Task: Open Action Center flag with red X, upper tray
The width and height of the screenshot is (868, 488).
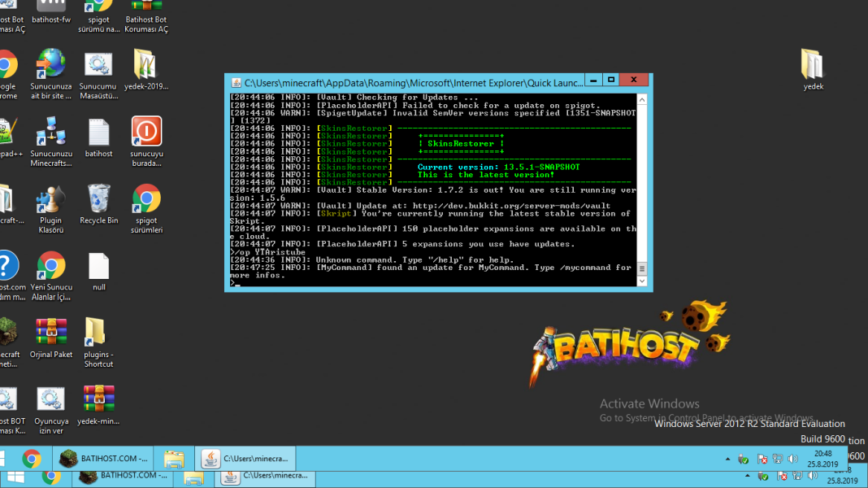Action: click(x=762, y=460)
